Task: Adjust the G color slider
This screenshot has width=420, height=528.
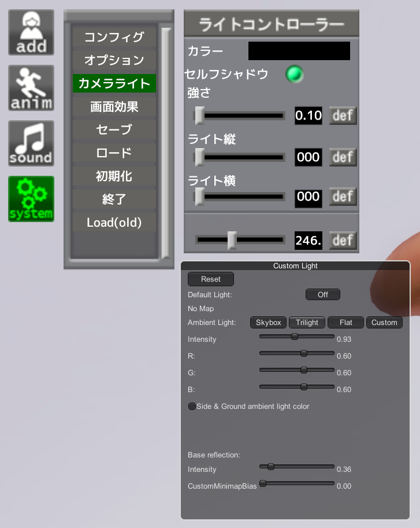Action: tap(297, 370)
